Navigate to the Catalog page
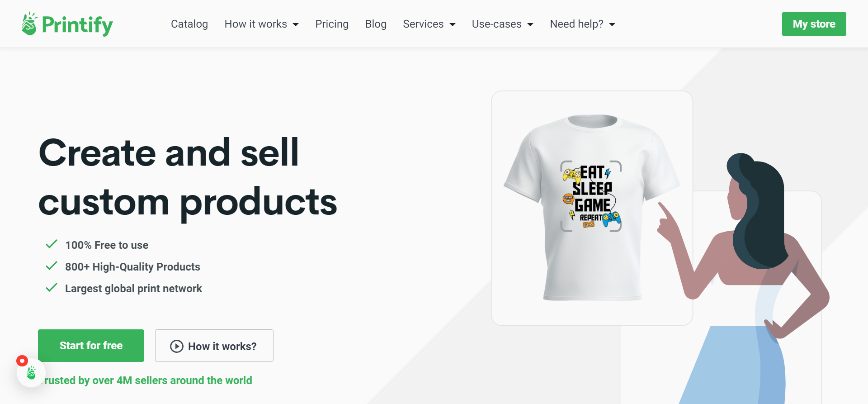The width and height of the screenshot is (868, 404). tap(189, 24)
